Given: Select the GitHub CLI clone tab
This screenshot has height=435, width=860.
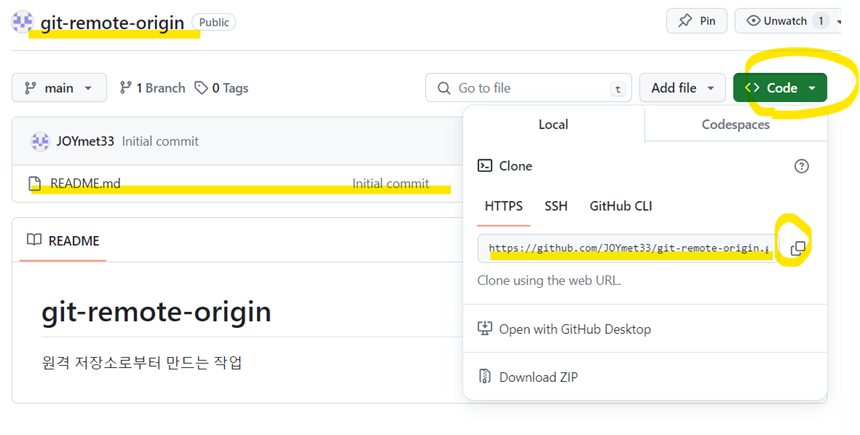Looking at the screenshot, I should click(x=621, y=206).
